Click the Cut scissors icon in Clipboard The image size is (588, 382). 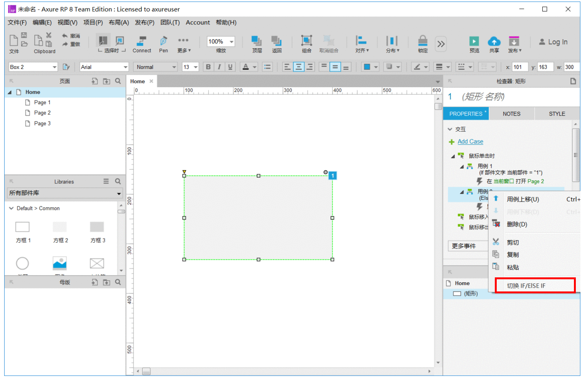(49, 35)
